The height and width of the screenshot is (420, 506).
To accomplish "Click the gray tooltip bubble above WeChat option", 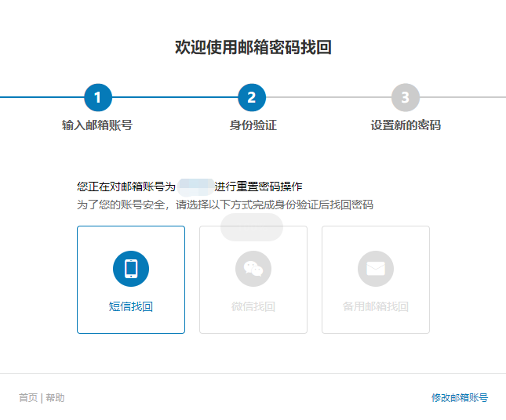I will click(252, 227).
